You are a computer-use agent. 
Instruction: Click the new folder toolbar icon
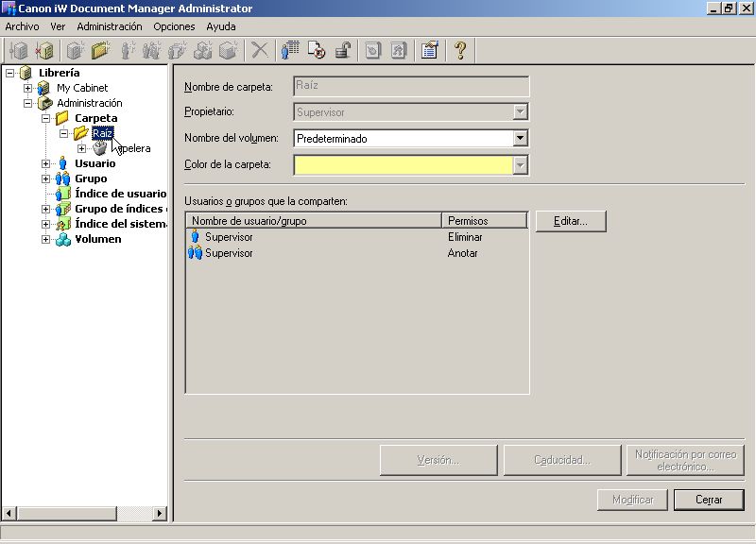101,50
